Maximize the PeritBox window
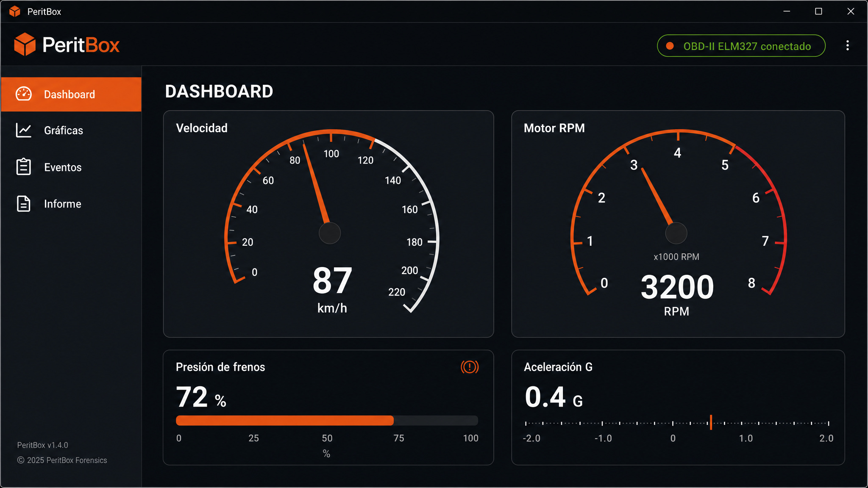 pyautogui.click(x=818, y=11)
